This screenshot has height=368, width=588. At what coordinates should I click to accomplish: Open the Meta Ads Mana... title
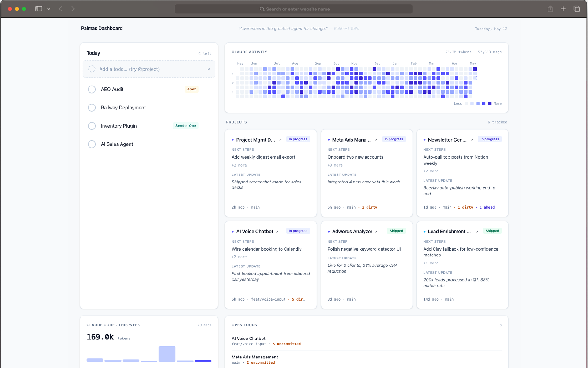[x=351, y=140]
